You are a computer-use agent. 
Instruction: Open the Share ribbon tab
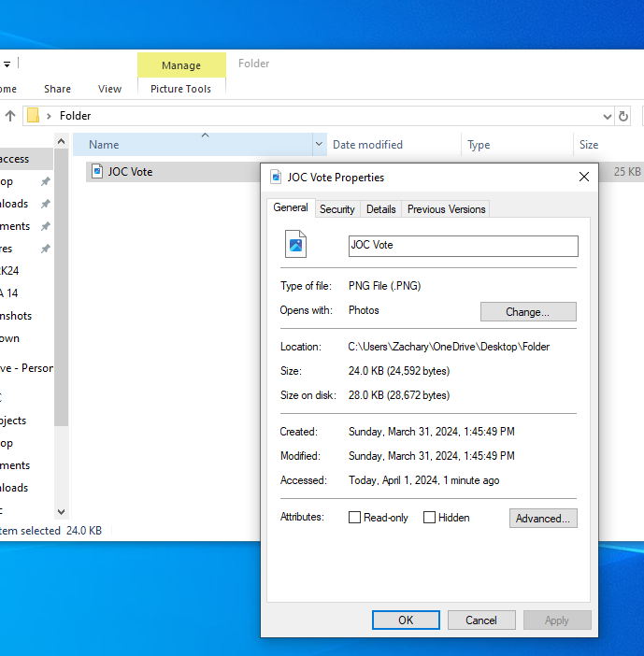click(x=57, y=89)
